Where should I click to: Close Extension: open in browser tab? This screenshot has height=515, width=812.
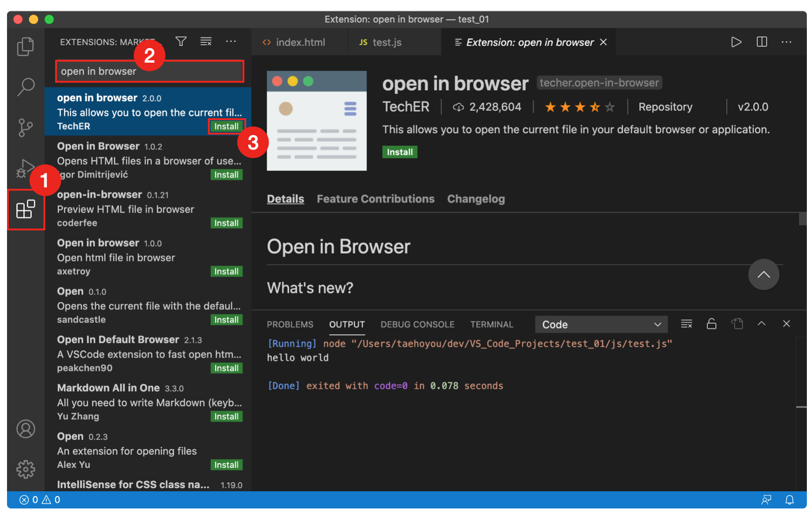click(603, 42)
